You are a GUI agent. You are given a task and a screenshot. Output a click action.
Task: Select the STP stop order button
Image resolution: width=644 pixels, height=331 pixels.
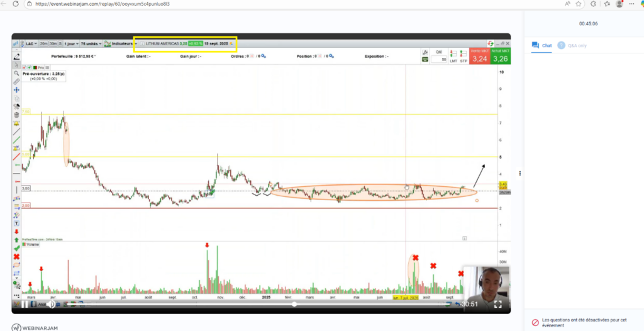tap(464, 57)
